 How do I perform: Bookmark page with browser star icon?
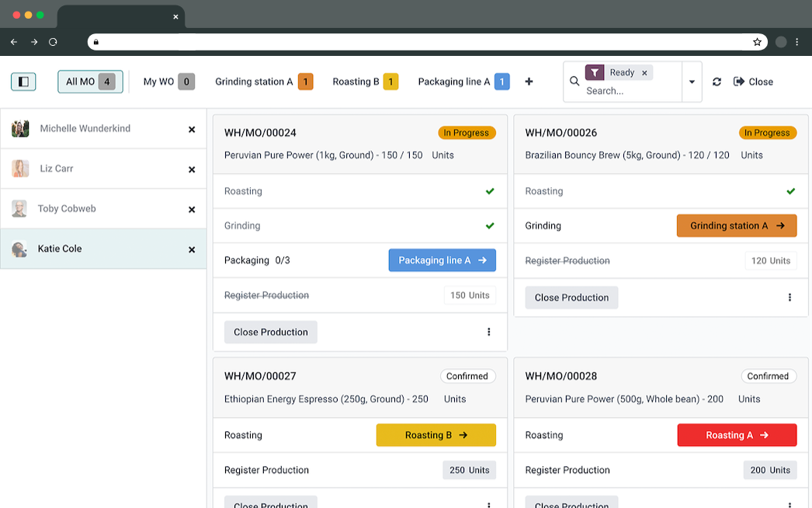757,42
